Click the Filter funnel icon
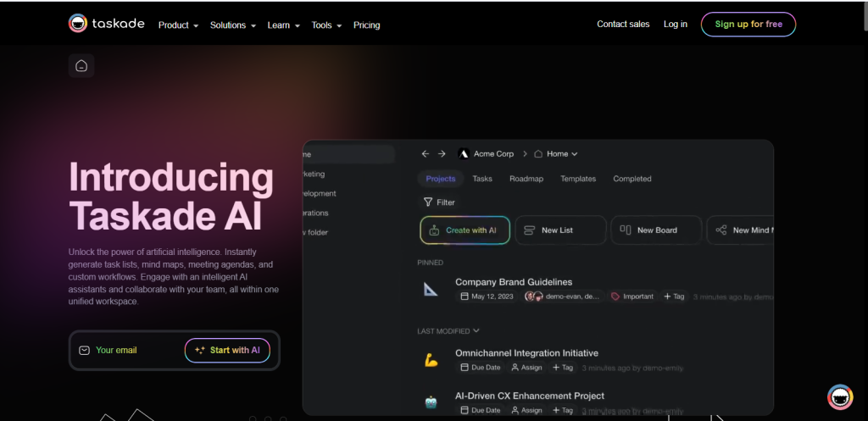Screen dimensions: 868x421 click(x=428, y=202)
